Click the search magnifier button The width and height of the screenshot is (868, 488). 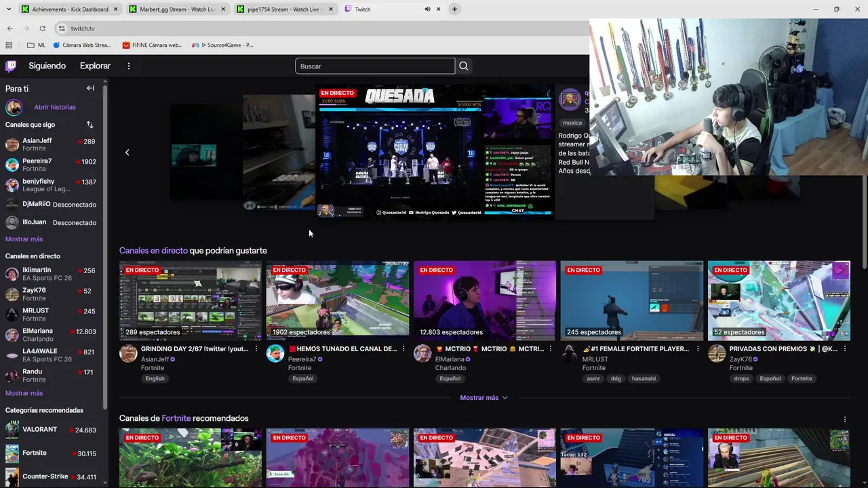coord(464,66)
